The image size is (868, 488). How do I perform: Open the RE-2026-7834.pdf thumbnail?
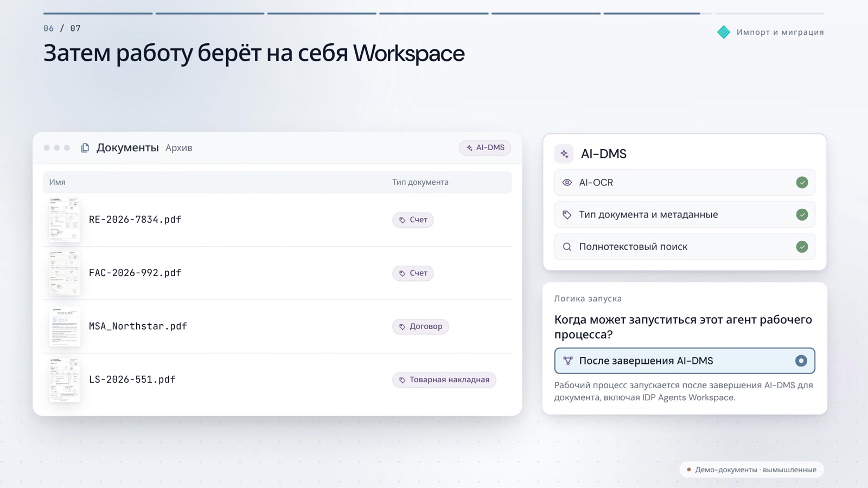tap(65, 220)
